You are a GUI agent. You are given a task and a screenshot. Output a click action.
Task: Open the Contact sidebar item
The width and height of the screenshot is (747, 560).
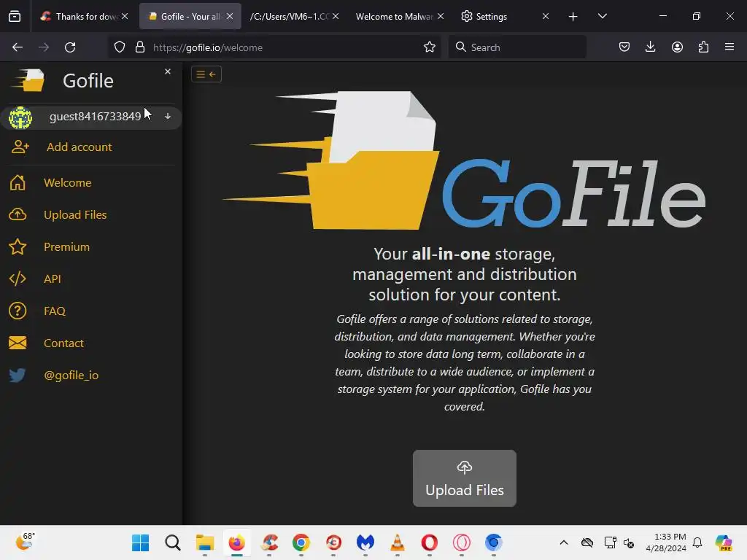click(x=63, y=343)
